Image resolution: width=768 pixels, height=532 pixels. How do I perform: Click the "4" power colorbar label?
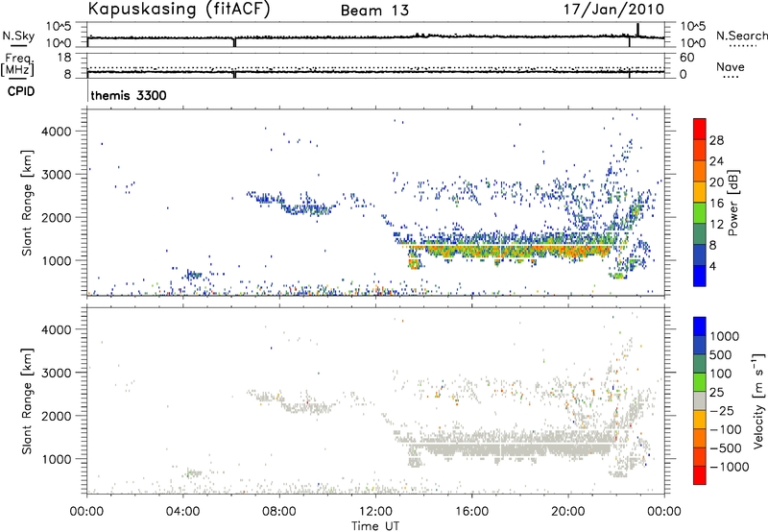click(x=712, y=266)
